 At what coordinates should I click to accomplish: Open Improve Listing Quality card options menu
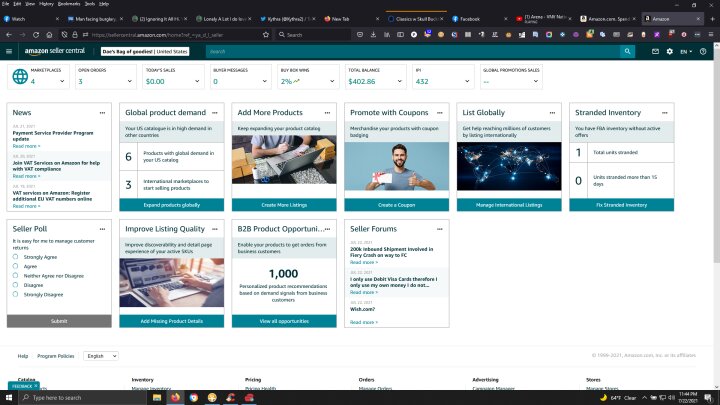tap(215, 229)
